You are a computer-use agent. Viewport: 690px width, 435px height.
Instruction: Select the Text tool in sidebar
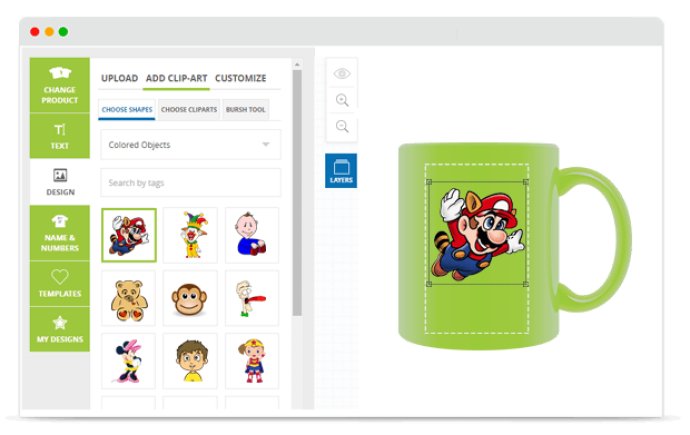60,136
